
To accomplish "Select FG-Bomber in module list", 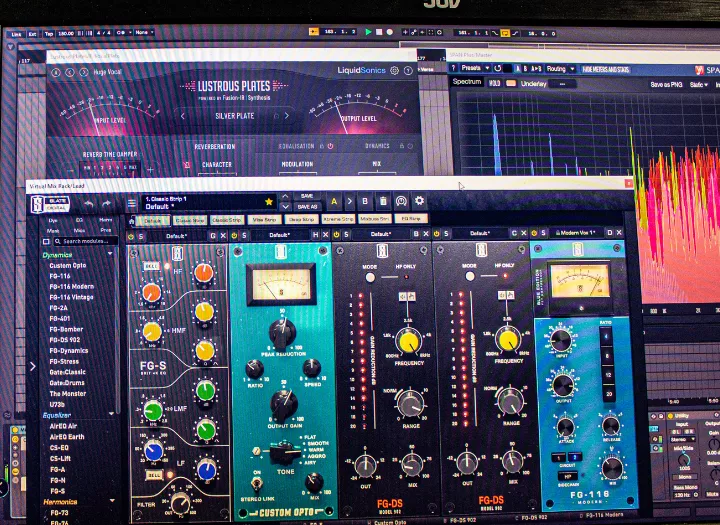I will pyautogui.click(x=66, y=329).
